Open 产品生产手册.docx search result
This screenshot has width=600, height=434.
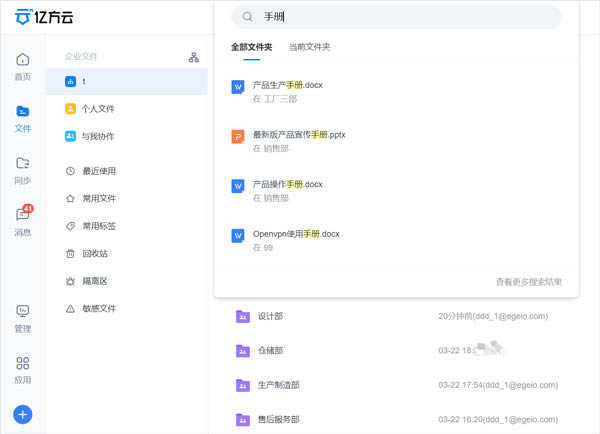(x=288, y=85)
